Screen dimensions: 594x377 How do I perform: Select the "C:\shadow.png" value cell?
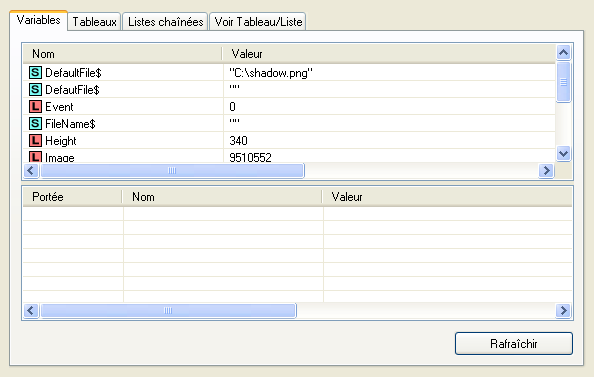(389, 72)
